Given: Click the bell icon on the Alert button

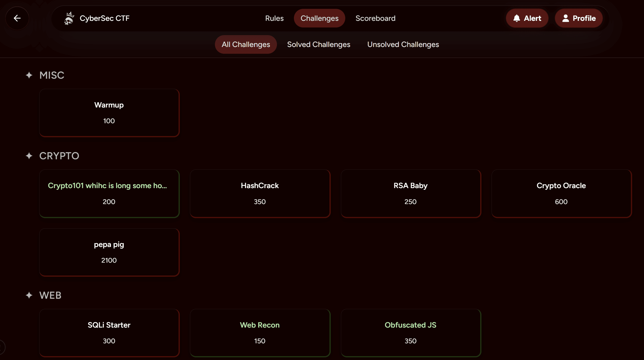Looking at the screenshot, I should click(x=517, y=18).
